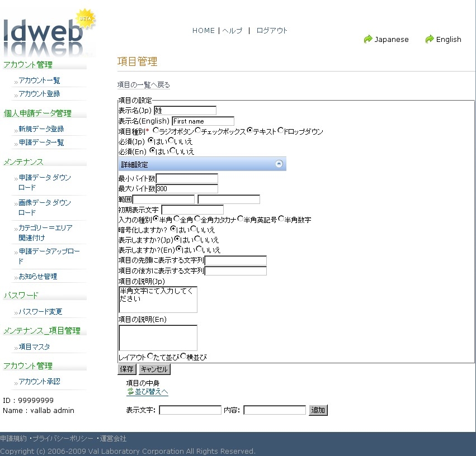This screenshot has height=456, width=476.
Task: Open the HOME link
Action: [x=204, y=31]
